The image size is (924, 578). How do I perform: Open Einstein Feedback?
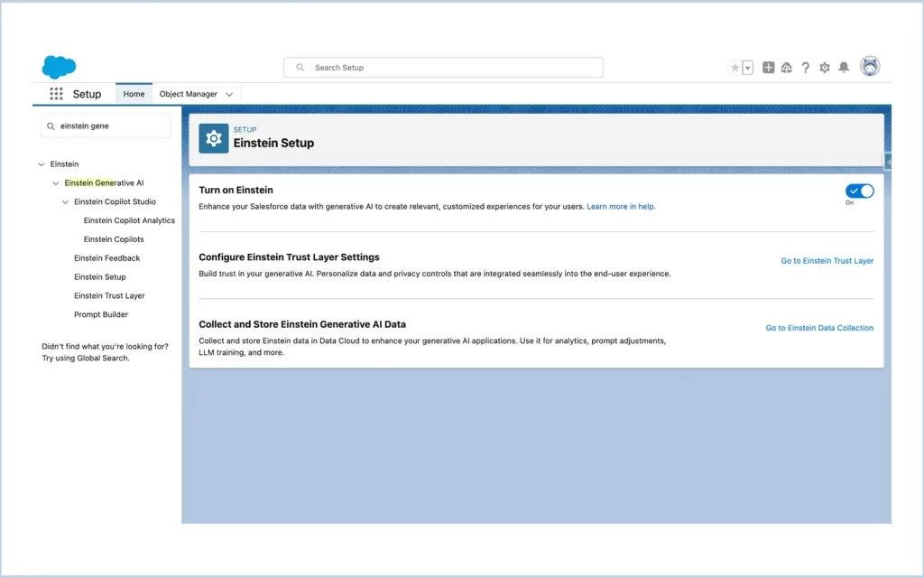tap(106, 258)
